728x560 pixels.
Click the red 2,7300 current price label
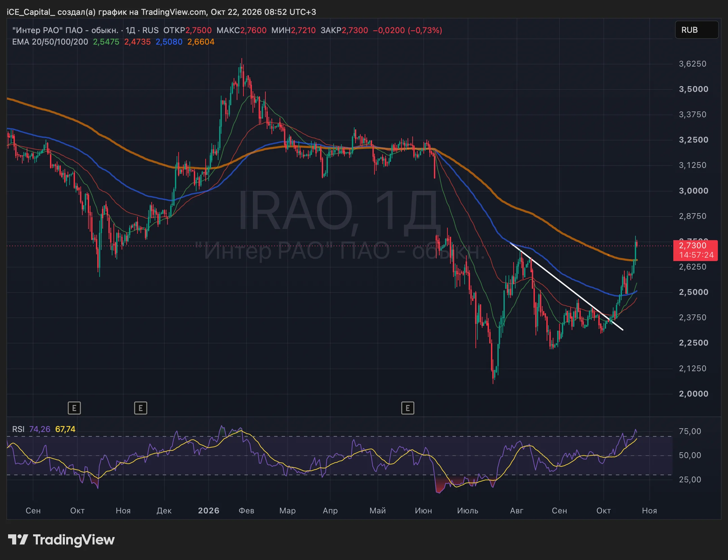coord(695,250)
